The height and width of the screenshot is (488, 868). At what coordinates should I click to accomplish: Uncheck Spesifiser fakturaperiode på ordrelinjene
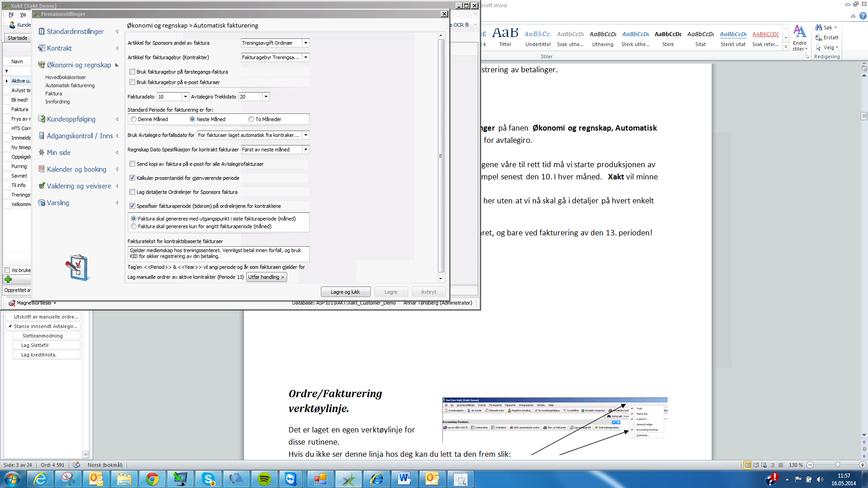tap(132, 206)
